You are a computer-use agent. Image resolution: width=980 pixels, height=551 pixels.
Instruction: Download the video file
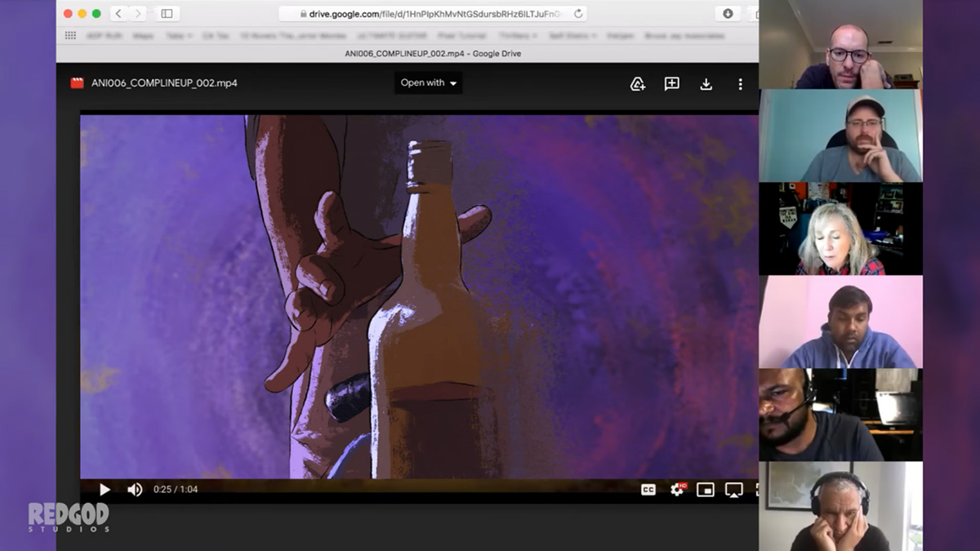click(706, 83)
